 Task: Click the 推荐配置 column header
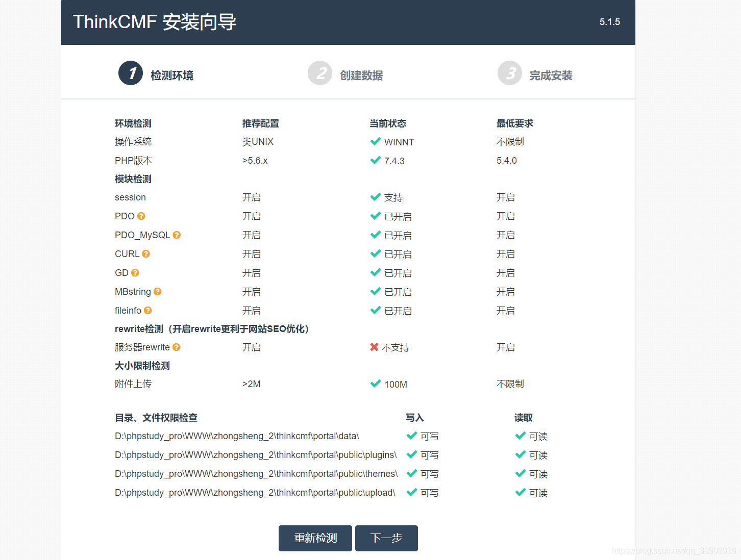click(x=261, y=123)
